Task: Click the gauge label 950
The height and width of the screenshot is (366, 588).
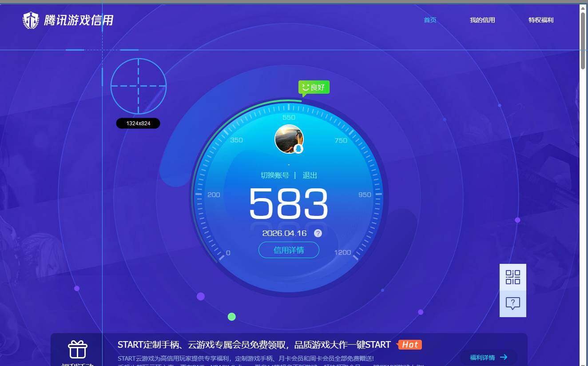Action: click(x=365, y=195)
